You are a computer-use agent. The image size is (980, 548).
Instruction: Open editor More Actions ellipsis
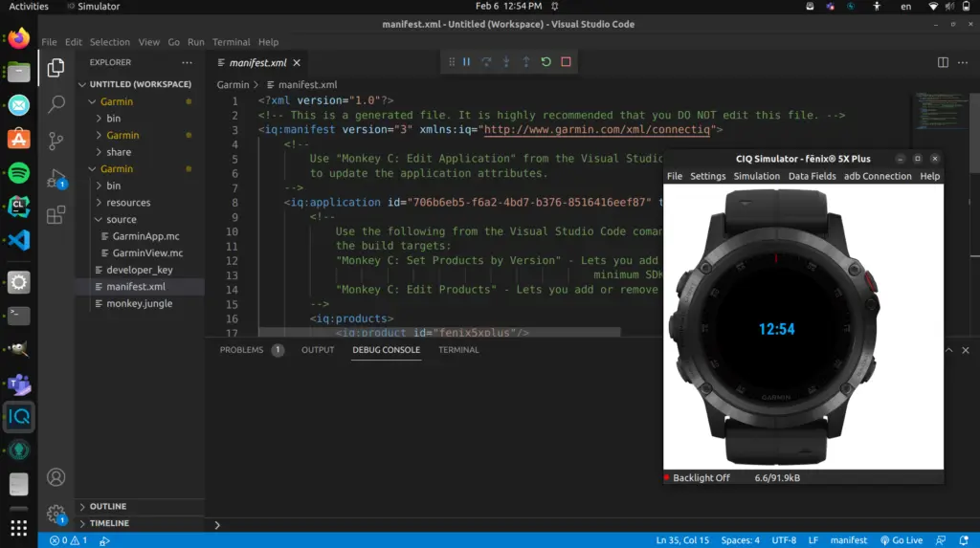pos(963,62)
